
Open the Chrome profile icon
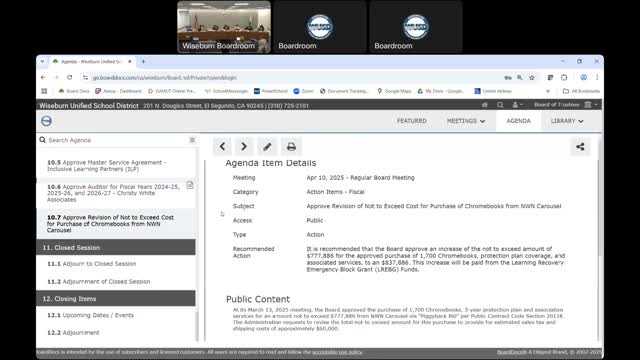click(584, 78)
